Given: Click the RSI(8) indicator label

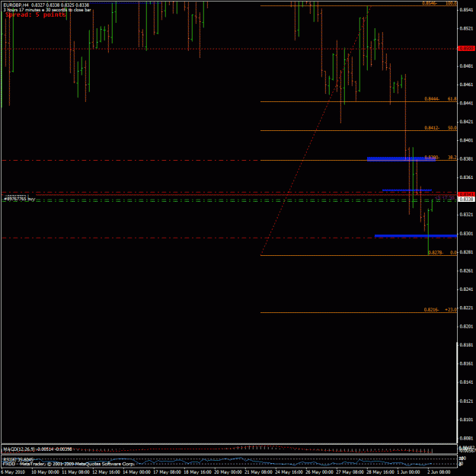Looking at the screenshot, I should click(x=18, y=460).
